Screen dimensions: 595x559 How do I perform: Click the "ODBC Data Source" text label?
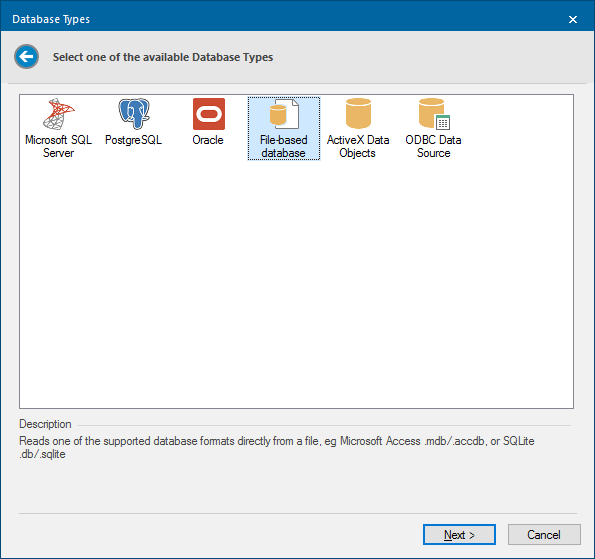(433, 146)
